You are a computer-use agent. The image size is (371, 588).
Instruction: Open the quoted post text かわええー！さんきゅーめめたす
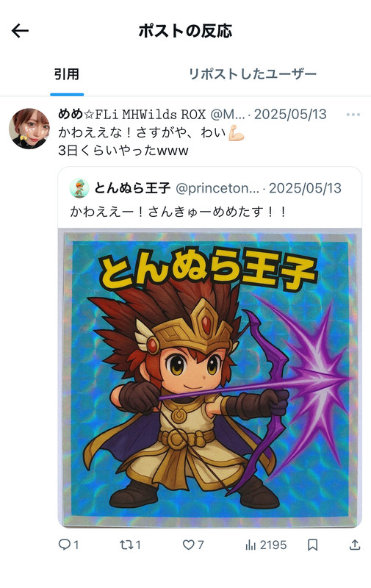click(178, 212)
